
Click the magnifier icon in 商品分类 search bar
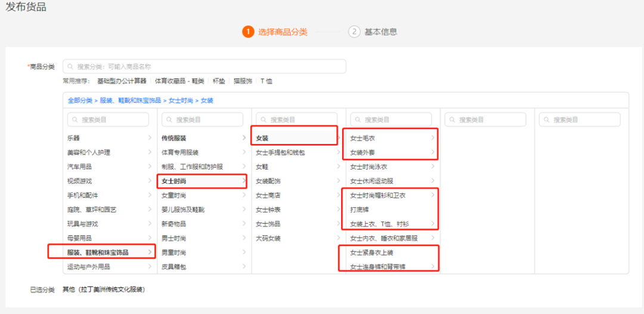click(70, 67)
